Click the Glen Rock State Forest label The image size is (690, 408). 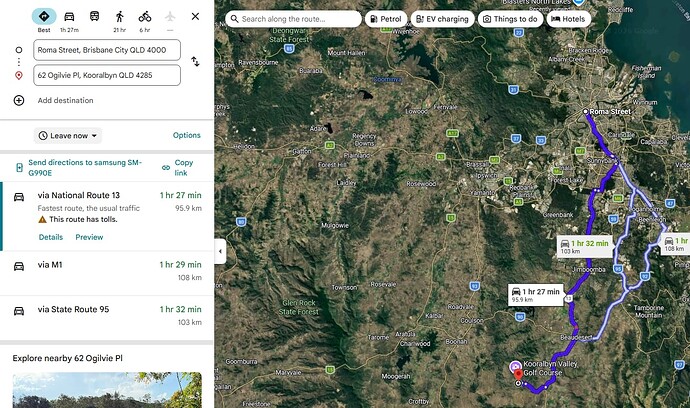(299, 307)
